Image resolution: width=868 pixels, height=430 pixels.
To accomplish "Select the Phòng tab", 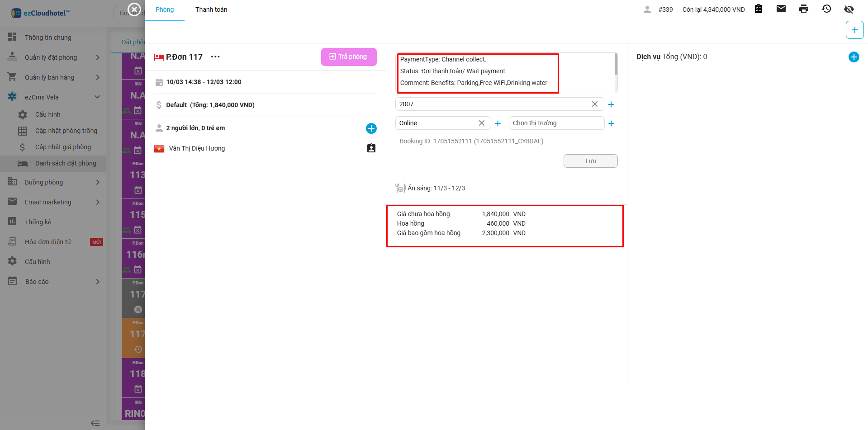I will pos(165,9).
